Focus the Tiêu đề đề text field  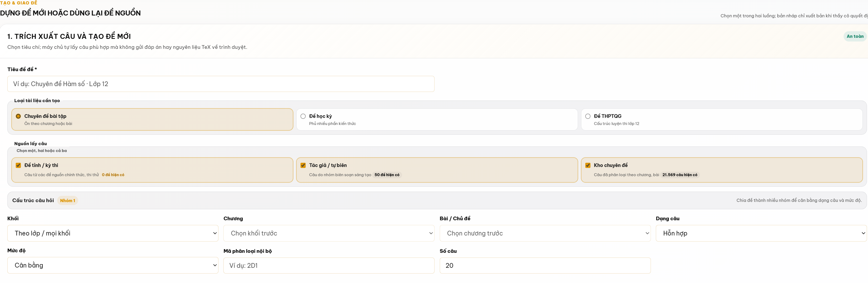[x=221, y=84]
